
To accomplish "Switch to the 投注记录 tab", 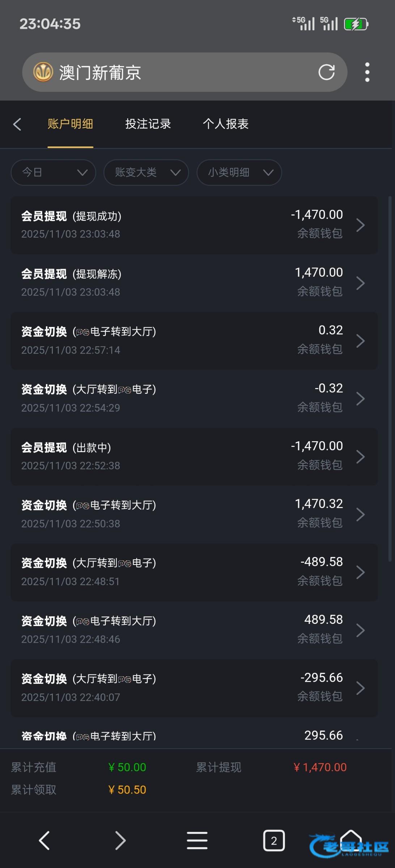I will pyautogui.click(x=148, y=124).
